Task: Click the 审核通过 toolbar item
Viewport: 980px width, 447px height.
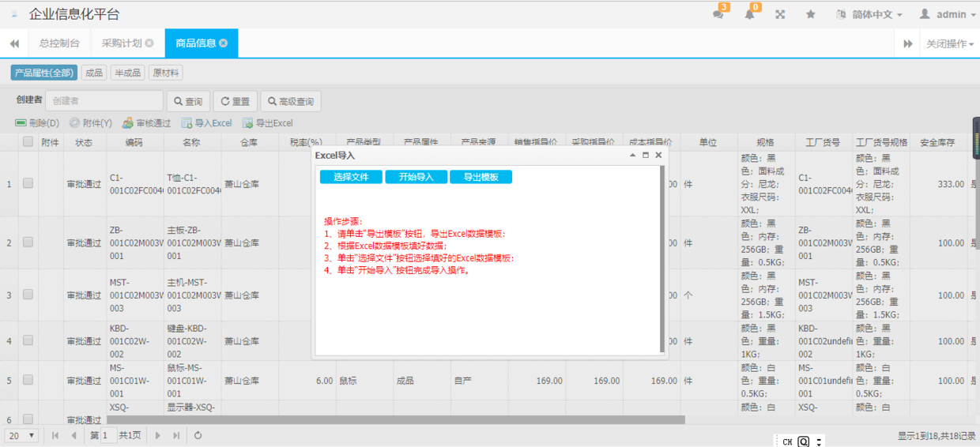Action: pyautogui.click(x=146, y=123)
